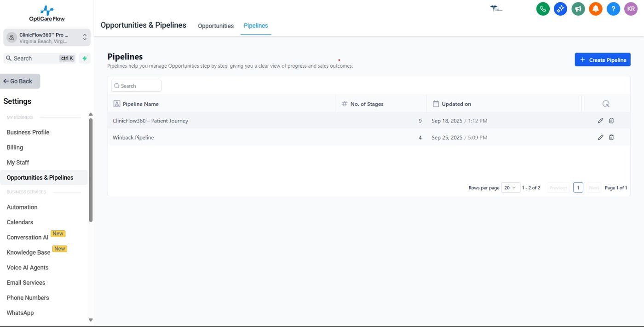Open WhatsApp settings
Viewport: 644px width, 327px height.
click(x=20, y=313)
